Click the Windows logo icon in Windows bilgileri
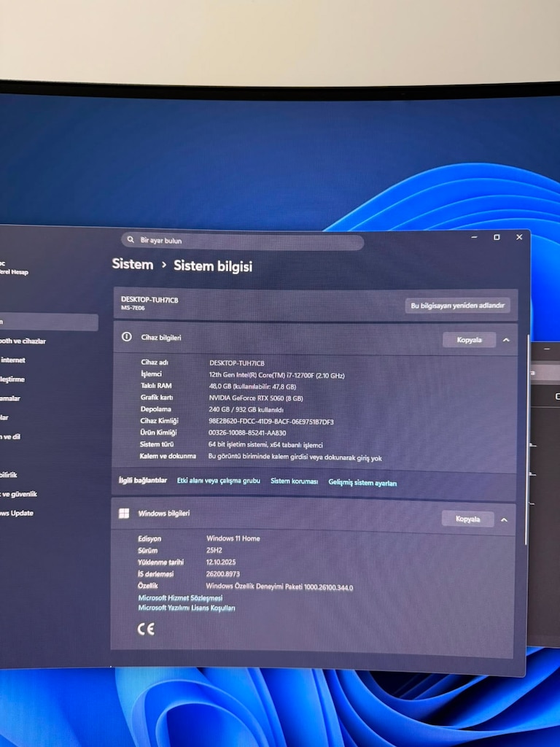This screenshot has width=560, height=747. click(124, 513)
